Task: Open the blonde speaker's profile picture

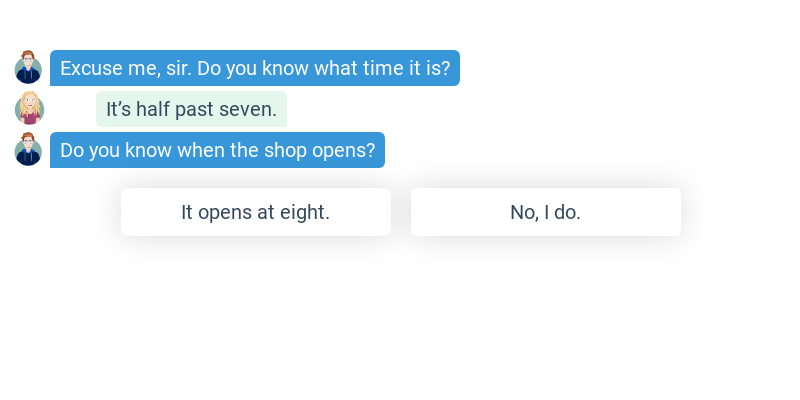Action: click(29, 109)
